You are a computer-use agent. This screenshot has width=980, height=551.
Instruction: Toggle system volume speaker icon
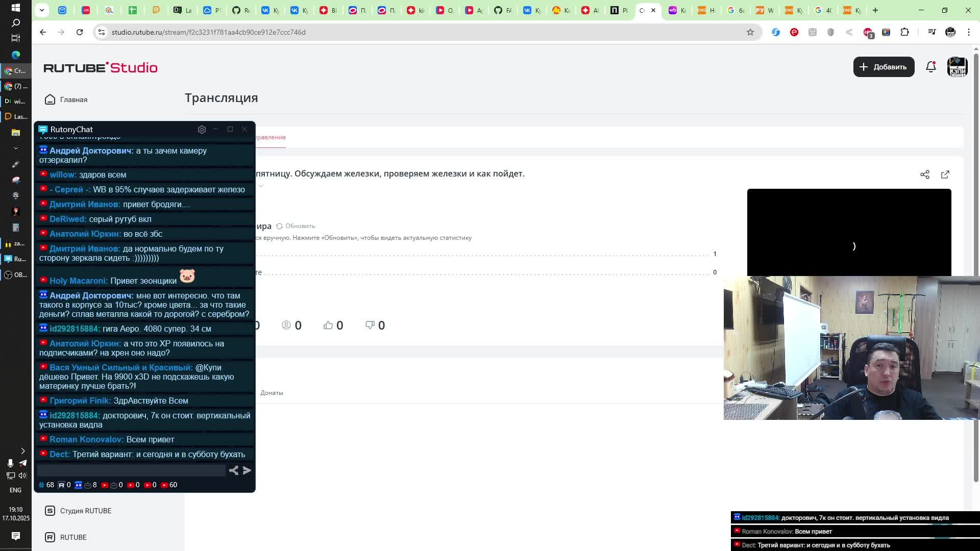[x=22, y=475]
